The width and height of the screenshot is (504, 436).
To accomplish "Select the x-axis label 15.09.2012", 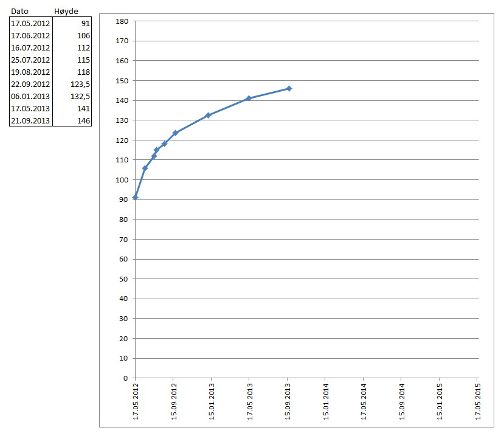I will 174,401.
